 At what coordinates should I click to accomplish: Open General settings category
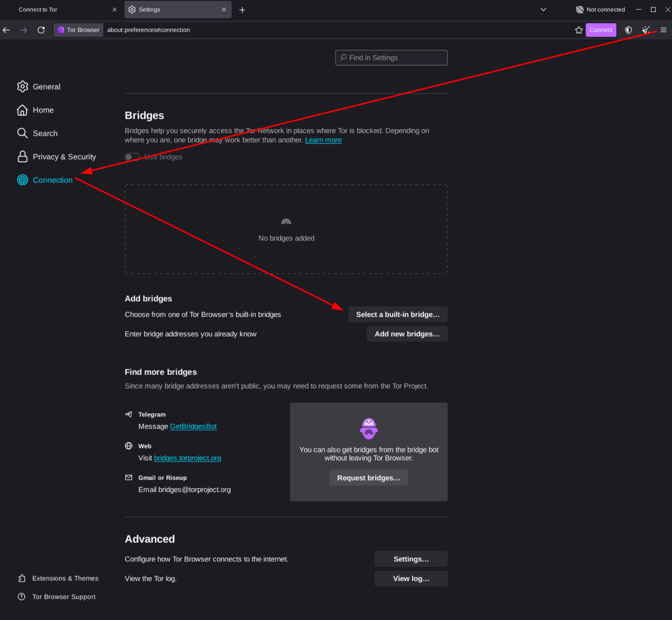[39, 87]
